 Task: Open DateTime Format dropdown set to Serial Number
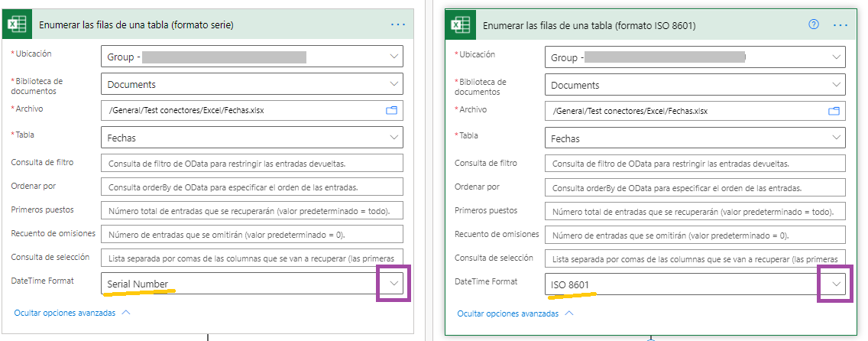[x=394, y=283]
